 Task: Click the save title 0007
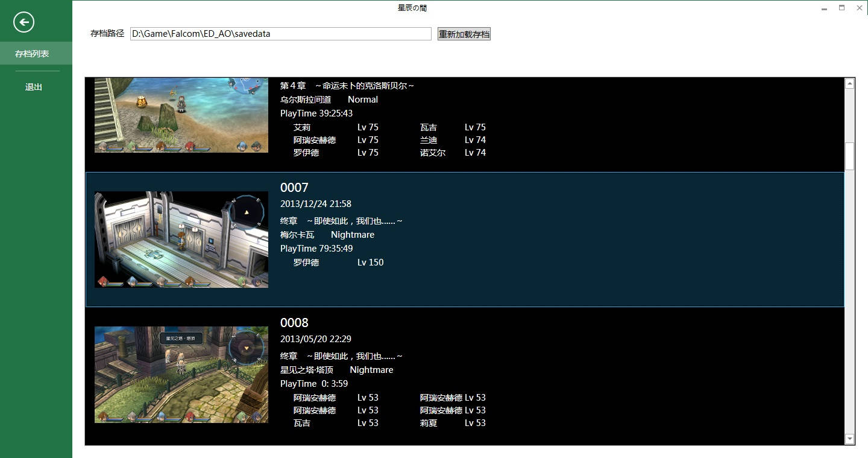pyautogui.click(x=294, y=188)
